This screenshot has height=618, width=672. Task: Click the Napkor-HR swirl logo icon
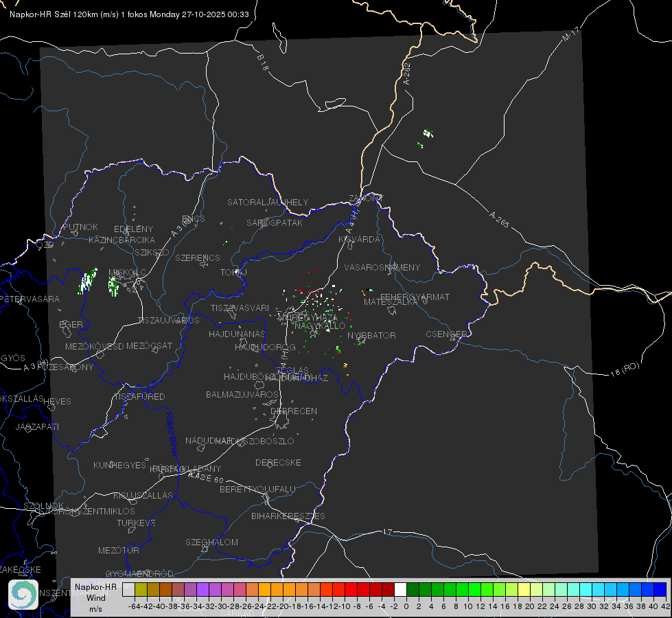(x=23, y=595)
